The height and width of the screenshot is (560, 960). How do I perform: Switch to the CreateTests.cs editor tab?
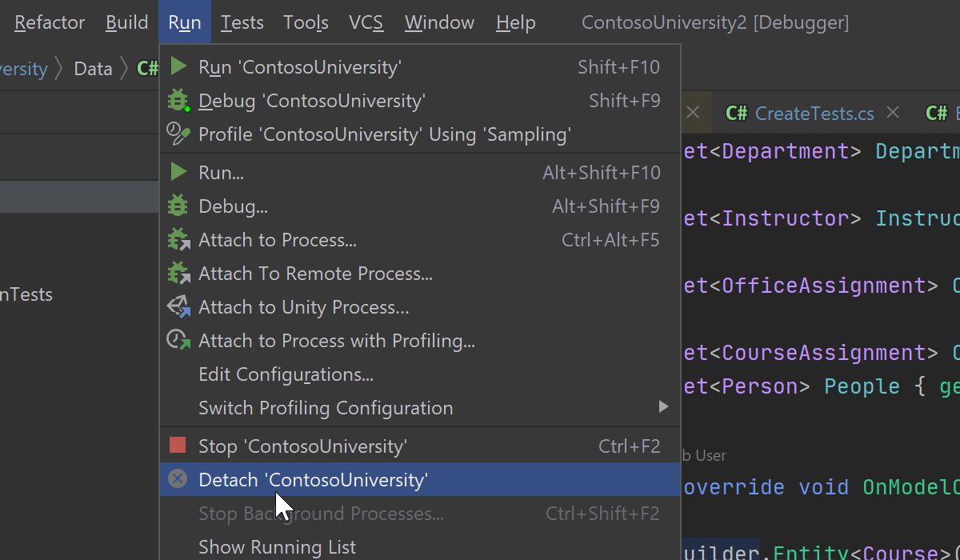tap(814, 114)
